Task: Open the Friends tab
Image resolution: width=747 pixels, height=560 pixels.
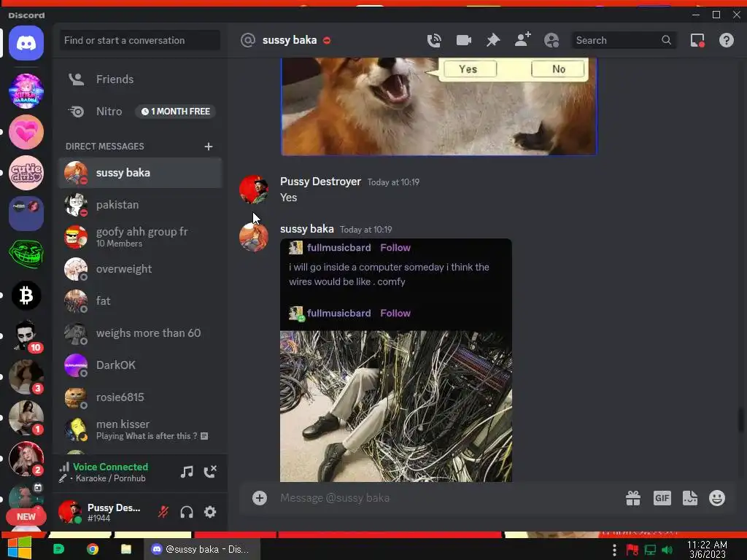Action: coord(141,79)
